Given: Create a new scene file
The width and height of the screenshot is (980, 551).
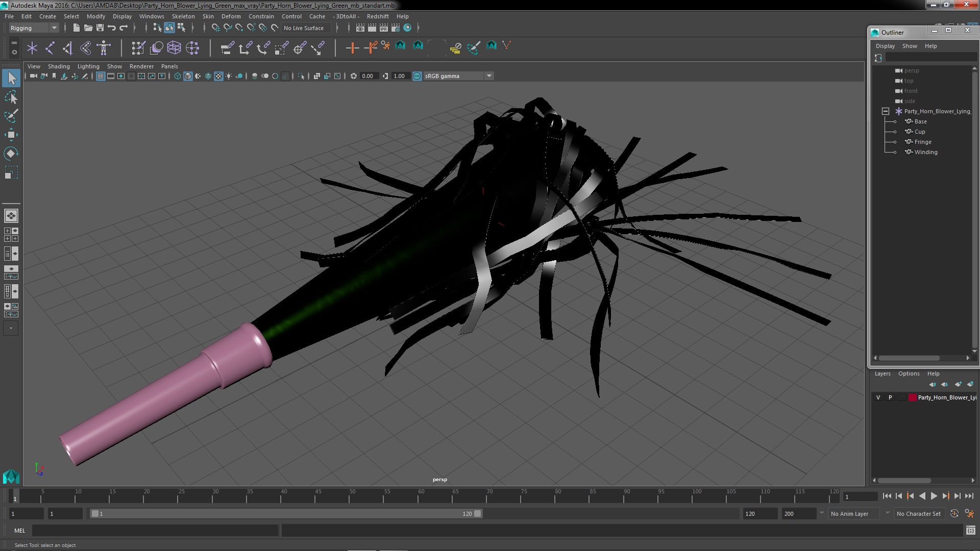Looking at the screenshot, I should (76, 28).
